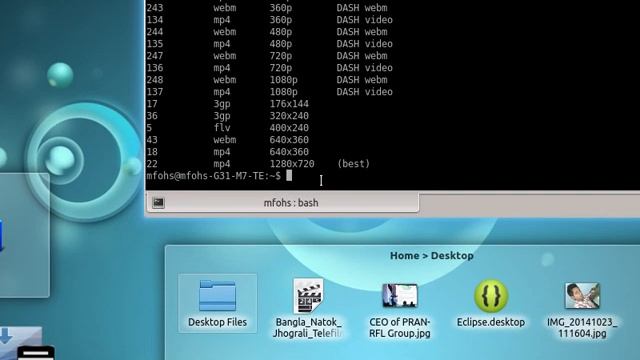Image resolution: width=640 pixels, height=360 pixels.
Task: Click the download arrow icon on the desktop
Action: point(6,336)
